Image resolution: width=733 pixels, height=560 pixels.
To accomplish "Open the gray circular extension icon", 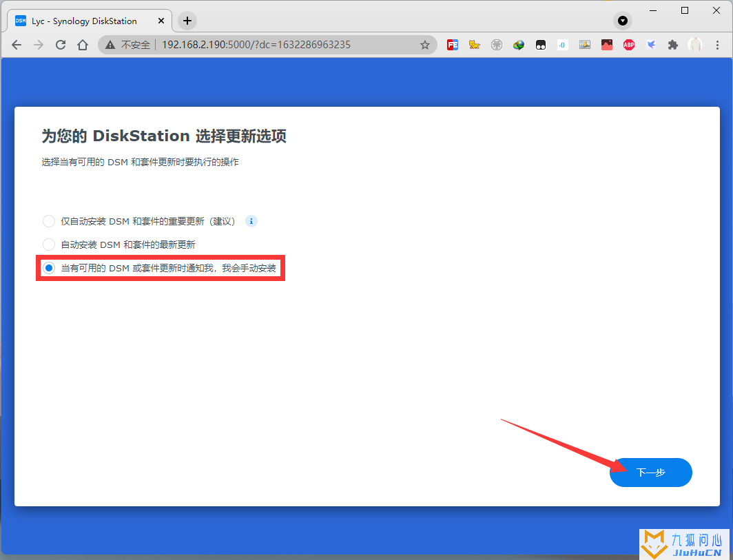I will (497, 45).
